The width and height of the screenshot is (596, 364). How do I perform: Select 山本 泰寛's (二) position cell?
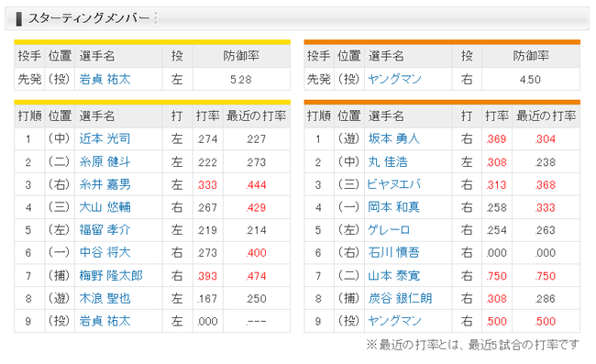[x=349, y=275]
